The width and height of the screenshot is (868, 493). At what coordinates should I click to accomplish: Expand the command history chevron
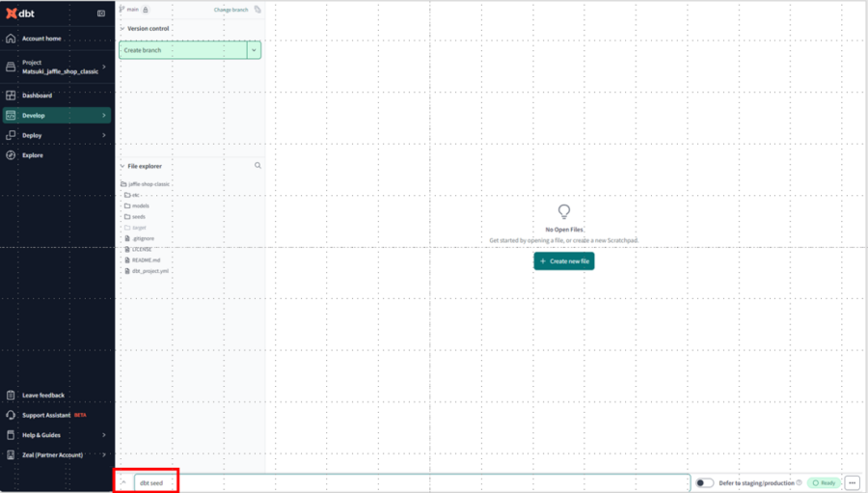(x=124, y=482)
